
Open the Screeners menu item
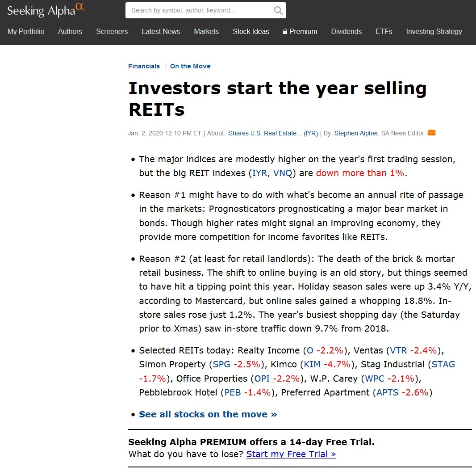coord(112,32)
